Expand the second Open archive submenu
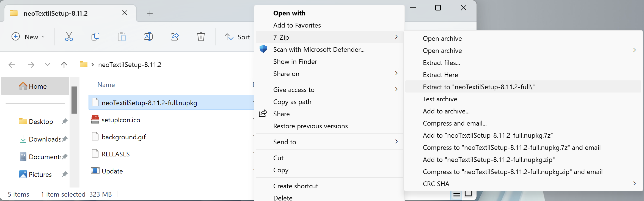The height and width of the screenshot is (201, 644). pos(523,51)
